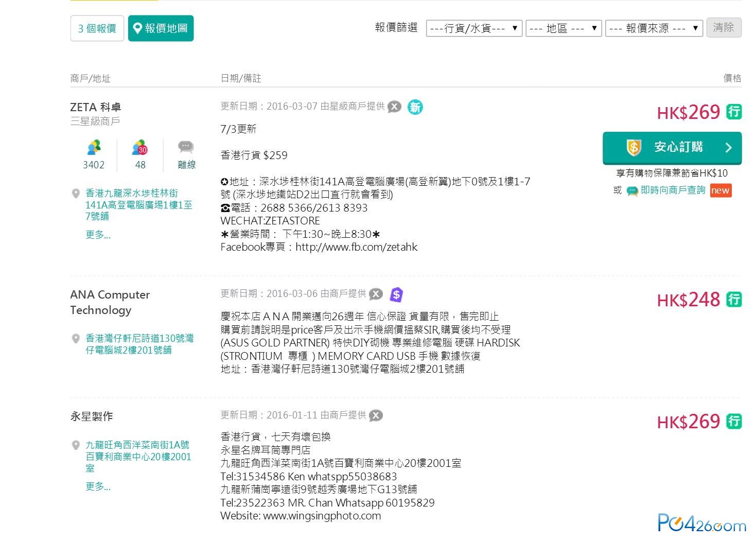Open ZETA 科卓 merchant name link
Viewport: 756px width, 541px height.
point(96,107)
